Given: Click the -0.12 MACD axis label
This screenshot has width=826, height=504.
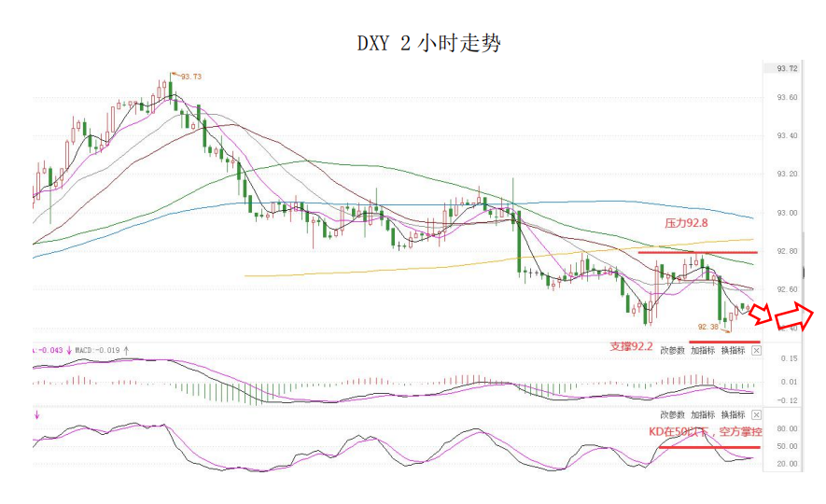Looking at the screenshot, I should (x=788, y=400).
